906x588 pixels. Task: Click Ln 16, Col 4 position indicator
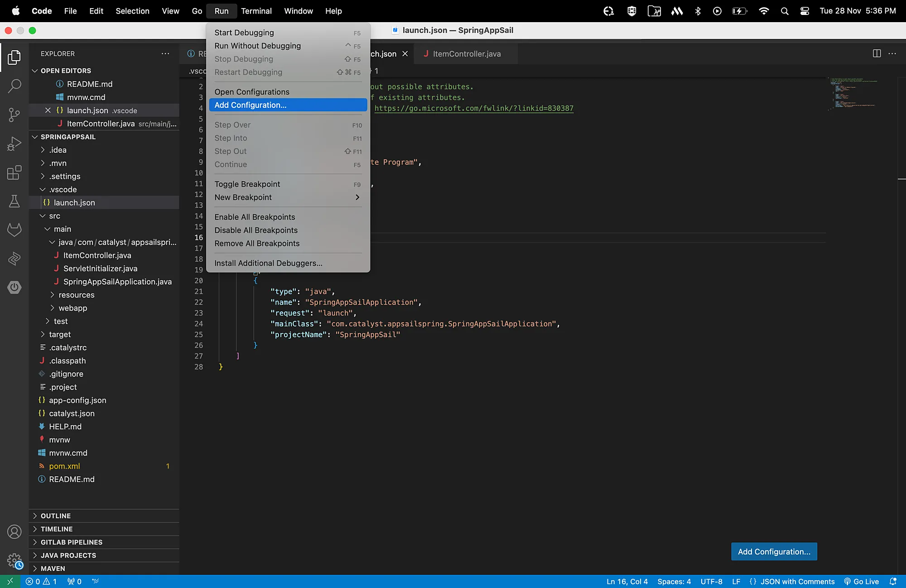[x=627, y=581]
